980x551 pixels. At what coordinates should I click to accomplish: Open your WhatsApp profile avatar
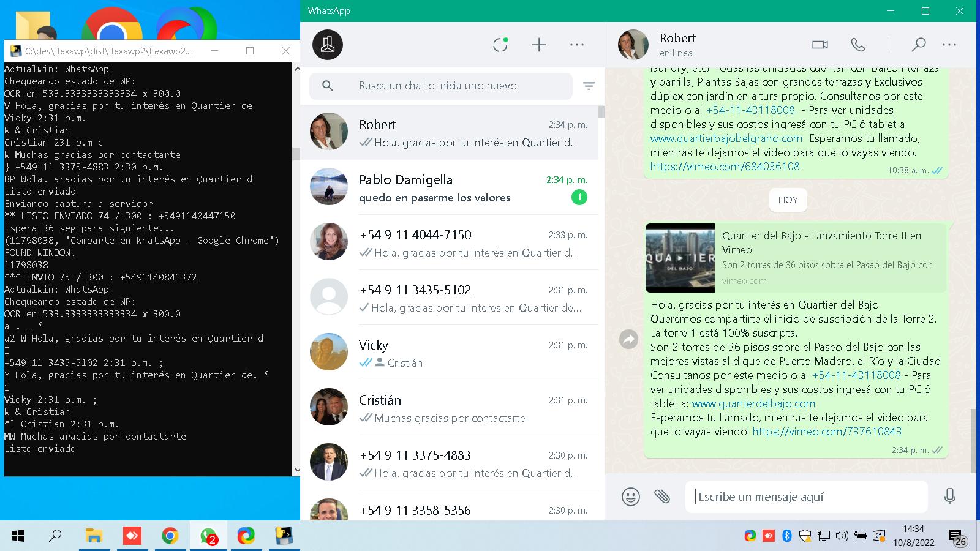(328, 45)
